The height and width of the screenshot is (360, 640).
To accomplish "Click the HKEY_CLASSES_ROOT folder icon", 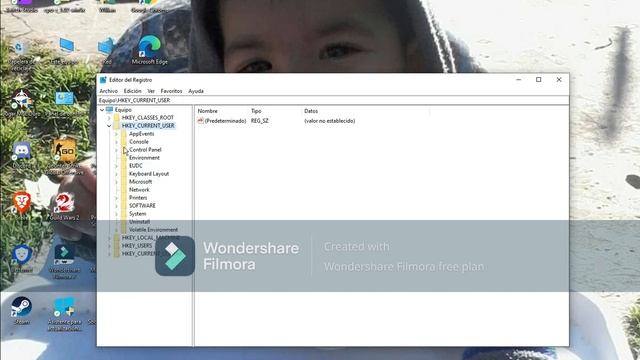I will (117, 118).
